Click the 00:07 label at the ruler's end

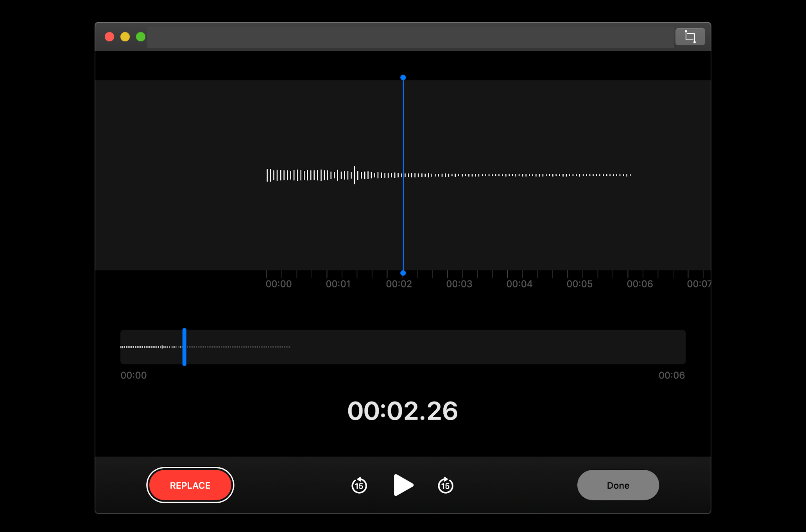pyautogui.click(x=700, y=284)
